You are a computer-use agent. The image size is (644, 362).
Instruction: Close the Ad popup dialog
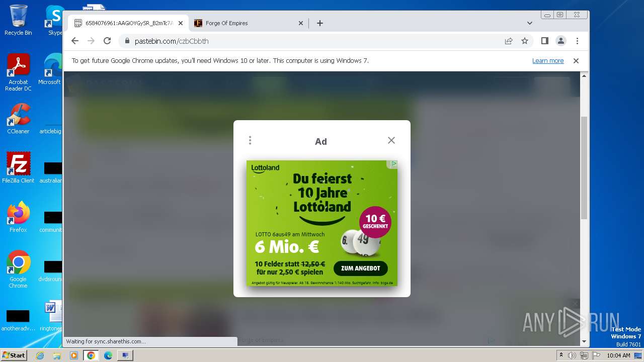(x=391, y=140)
